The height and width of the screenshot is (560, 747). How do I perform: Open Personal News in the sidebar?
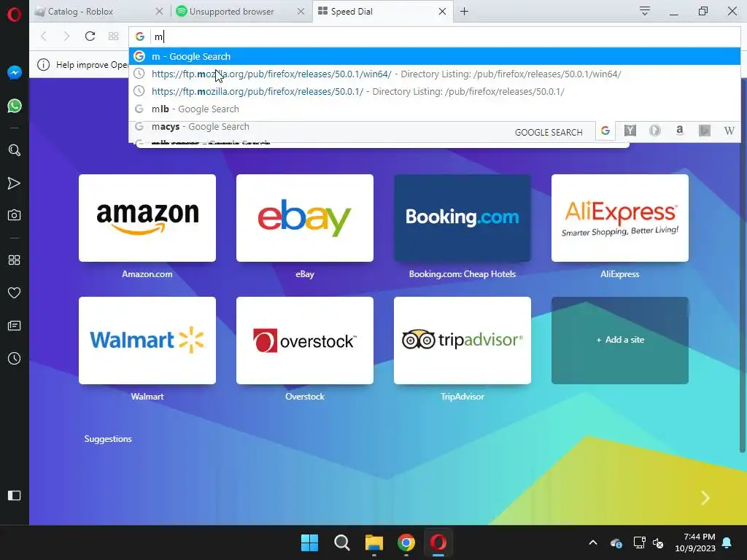[15, 326]
